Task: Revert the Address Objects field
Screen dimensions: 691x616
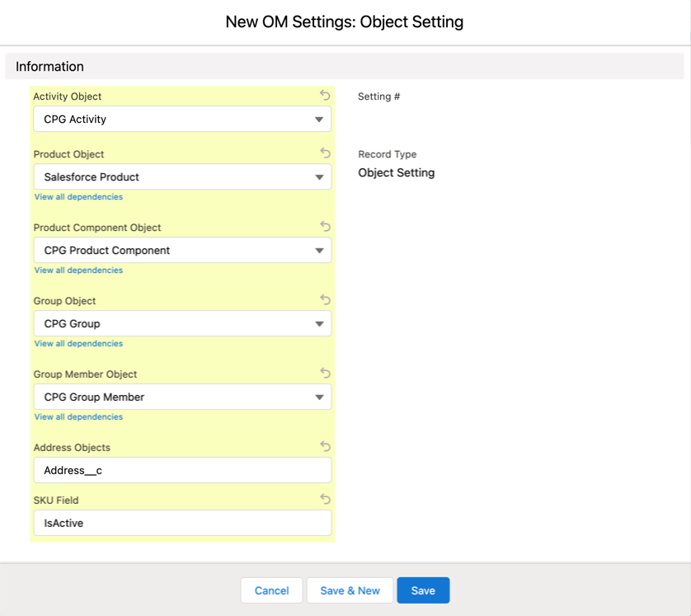Action: pos(325,447)
